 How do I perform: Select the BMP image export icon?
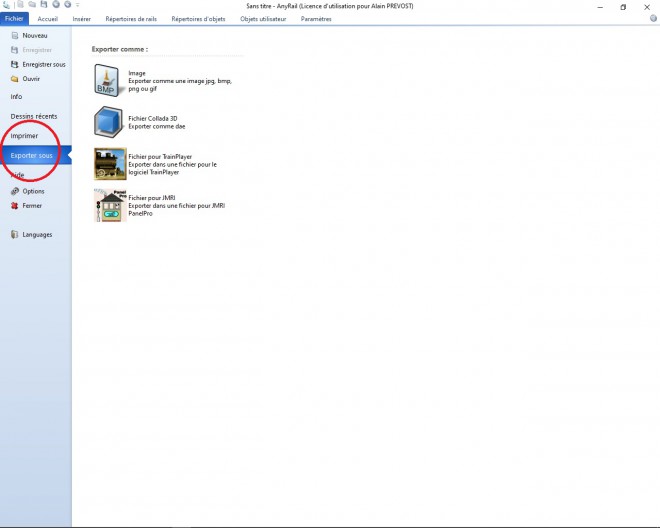click(109, 80)
